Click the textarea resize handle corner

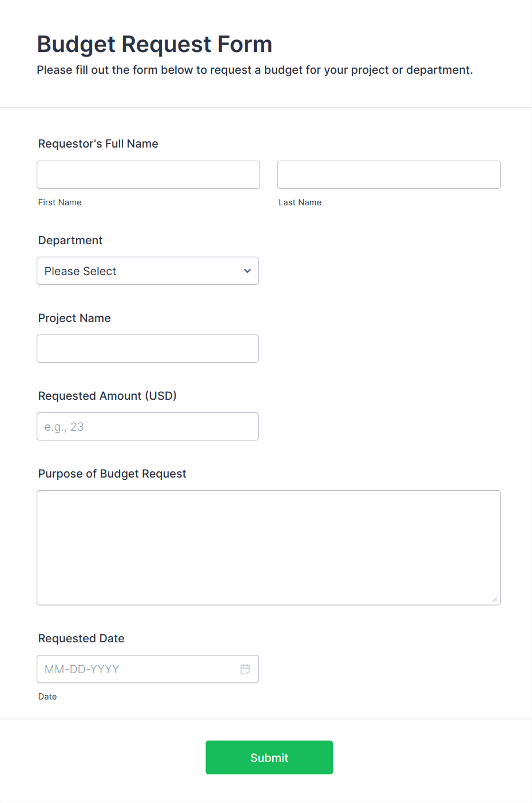[x=495, y=599]
